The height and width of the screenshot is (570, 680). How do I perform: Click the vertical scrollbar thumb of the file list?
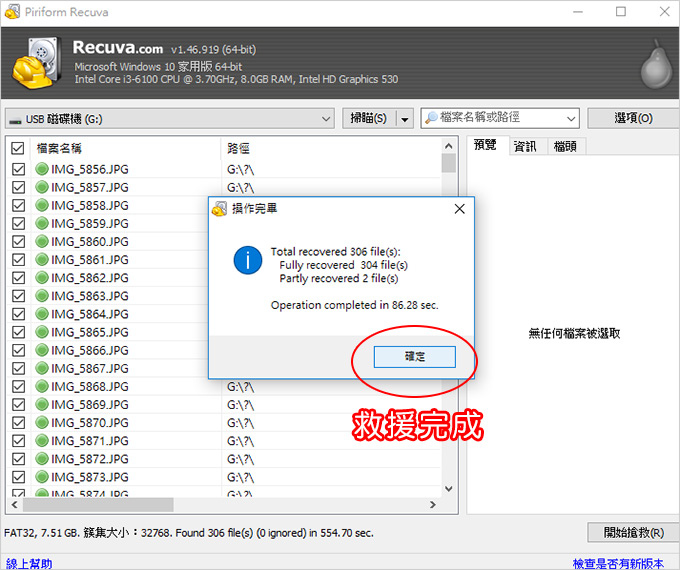tap(449, 163)
